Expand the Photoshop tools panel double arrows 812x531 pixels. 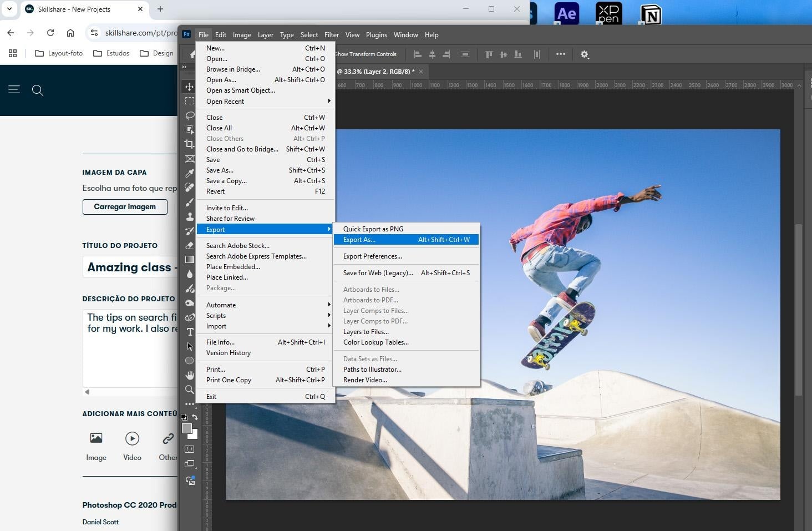(x=184, y=67)
